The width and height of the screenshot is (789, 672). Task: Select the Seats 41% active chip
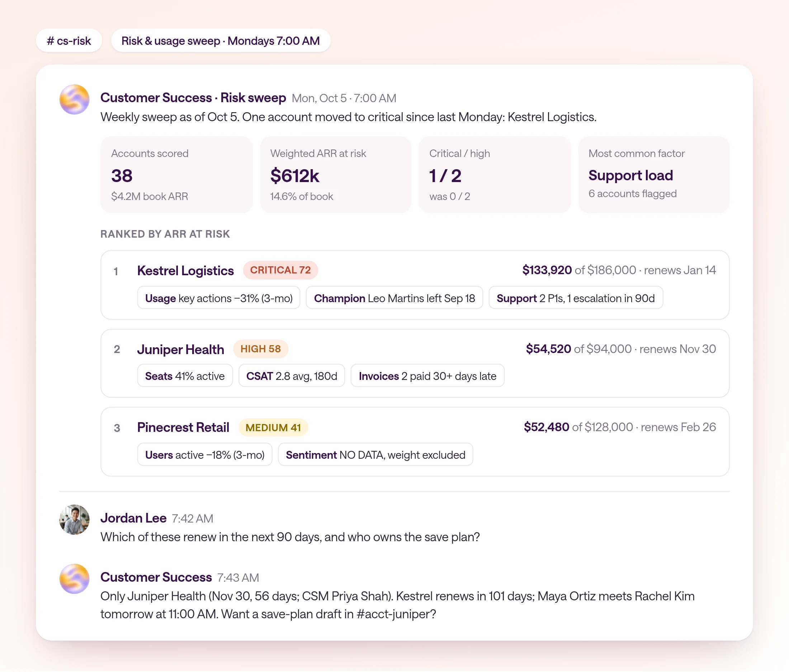pyautogui.click(x=185, y=376)
